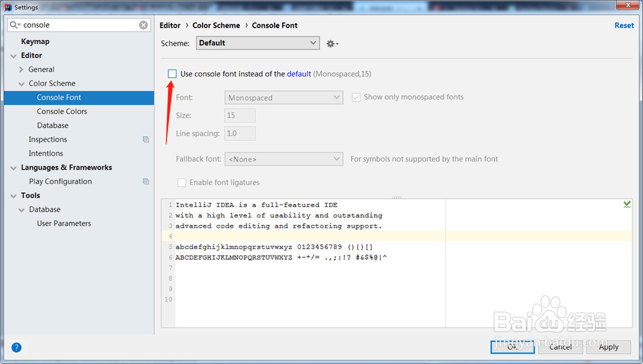
Task: Open Play Configuration settings page
Action: (60, 181)
